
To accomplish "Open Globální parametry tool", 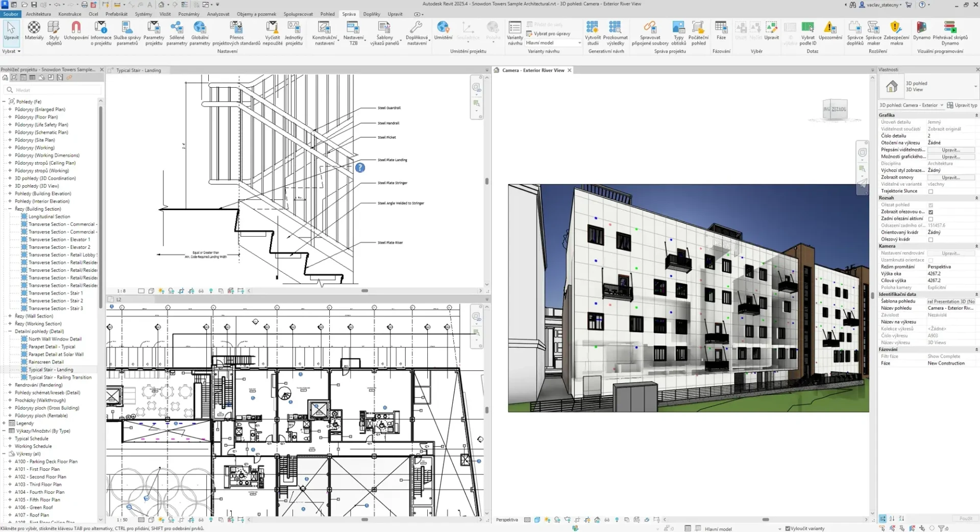I will 200,33.
